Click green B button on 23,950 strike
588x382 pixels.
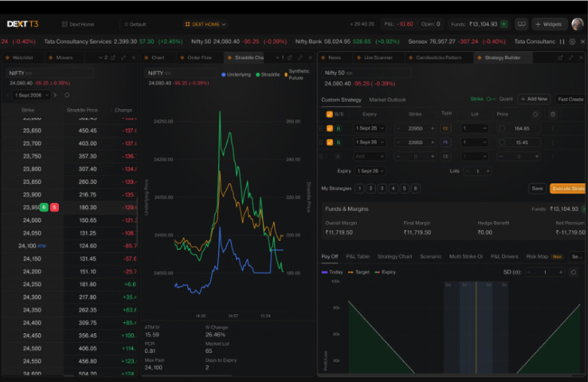pos(44,207)
